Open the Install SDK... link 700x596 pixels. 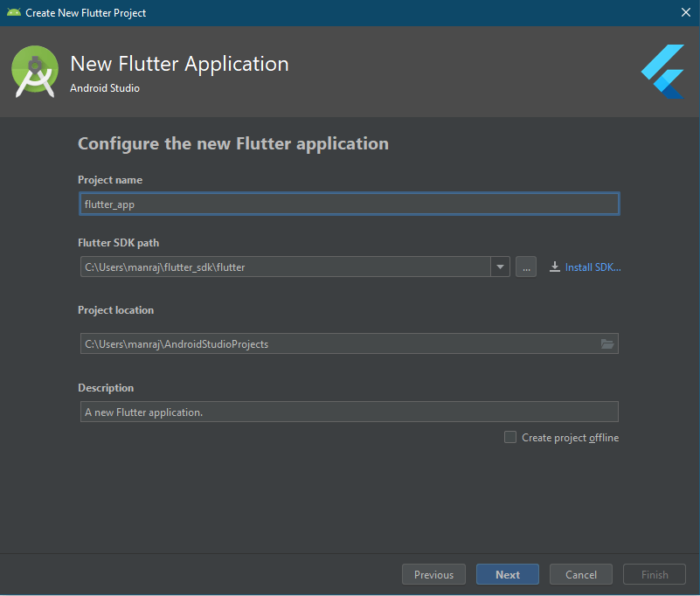point(593,267)
